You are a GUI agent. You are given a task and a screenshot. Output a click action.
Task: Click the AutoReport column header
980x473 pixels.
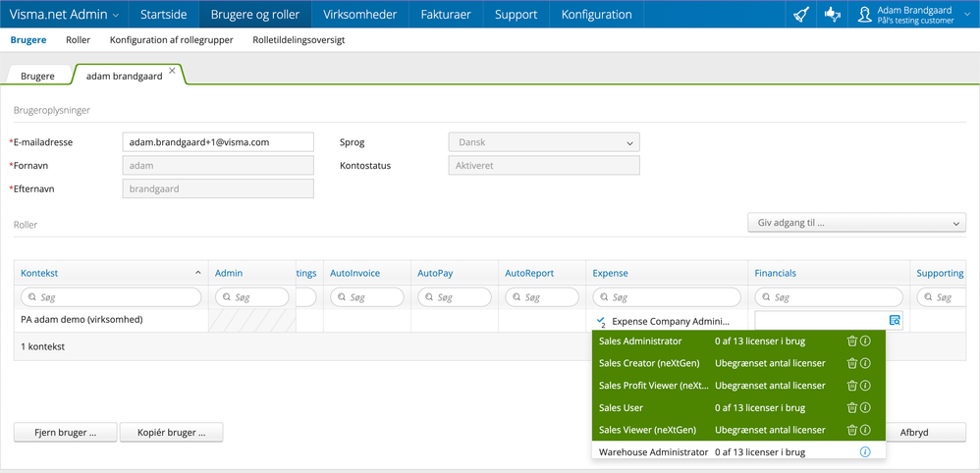coord(529,273)
